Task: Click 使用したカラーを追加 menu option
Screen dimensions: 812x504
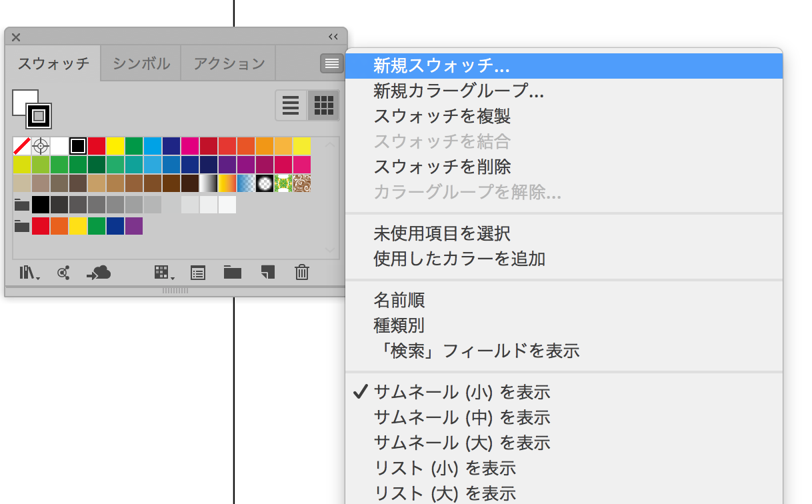Action: tap(459, 259)
